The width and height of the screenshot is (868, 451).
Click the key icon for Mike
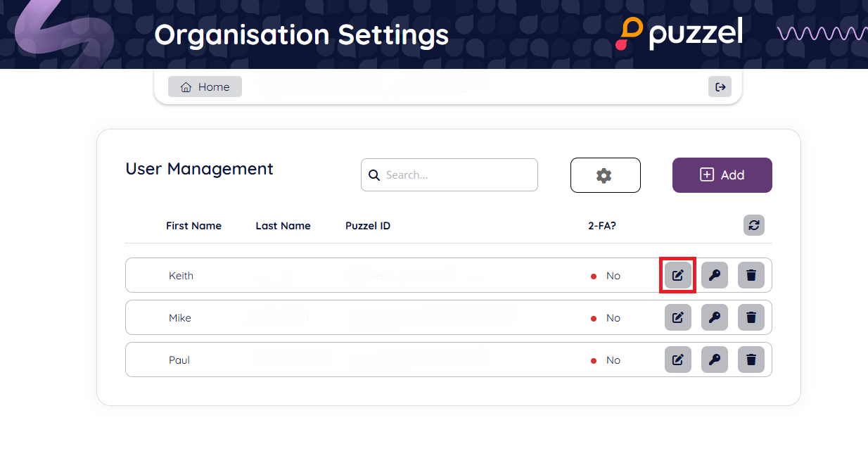coord(715,318)
